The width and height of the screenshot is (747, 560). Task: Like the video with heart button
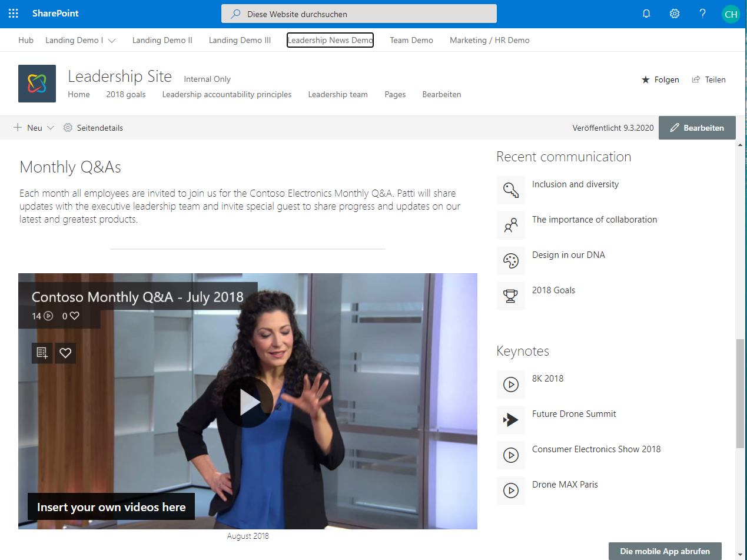[x=65, y=353]
